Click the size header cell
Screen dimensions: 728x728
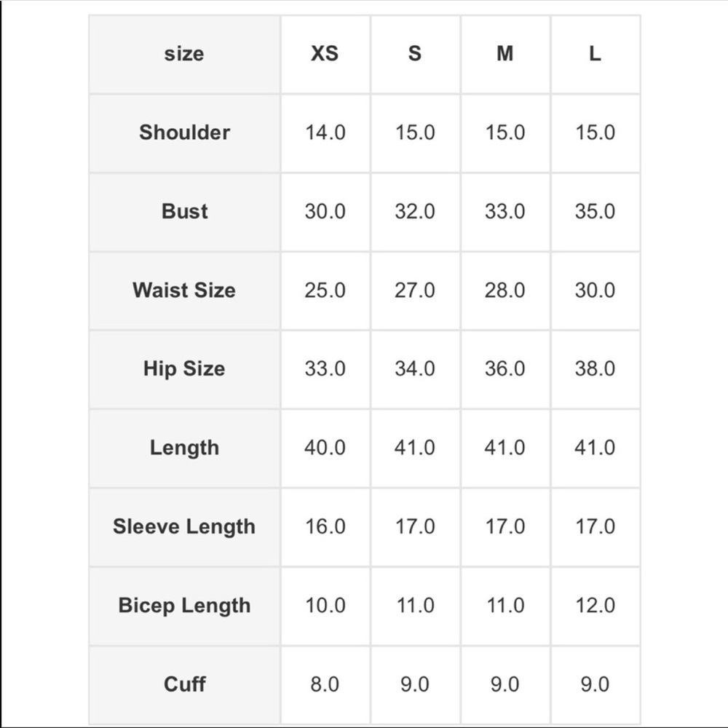(184, 54)
